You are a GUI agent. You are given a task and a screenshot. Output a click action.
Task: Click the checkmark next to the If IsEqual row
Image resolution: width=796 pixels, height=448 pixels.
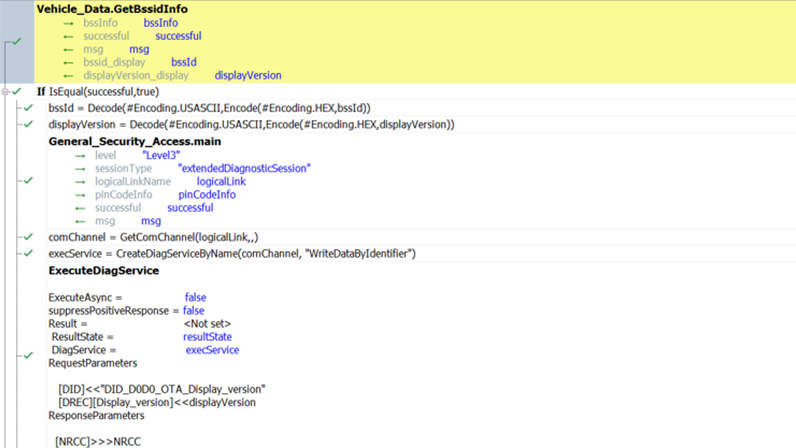[x=17, y=91]
